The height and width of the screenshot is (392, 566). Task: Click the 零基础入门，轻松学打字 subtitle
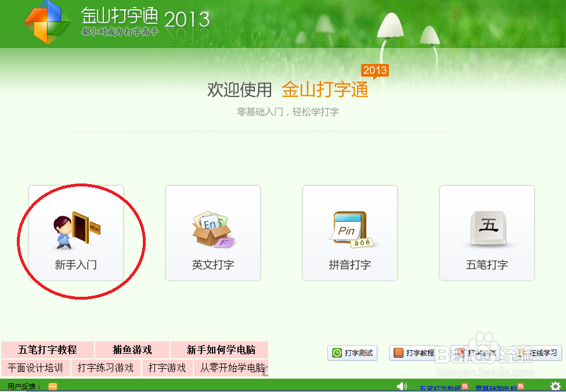288,112
